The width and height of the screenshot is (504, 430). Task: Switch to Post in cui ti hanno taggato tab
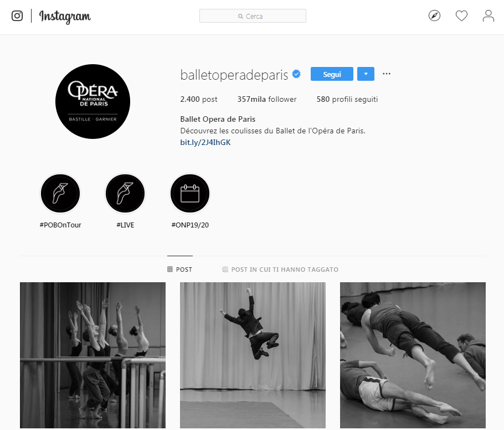(x=280, y=270)
